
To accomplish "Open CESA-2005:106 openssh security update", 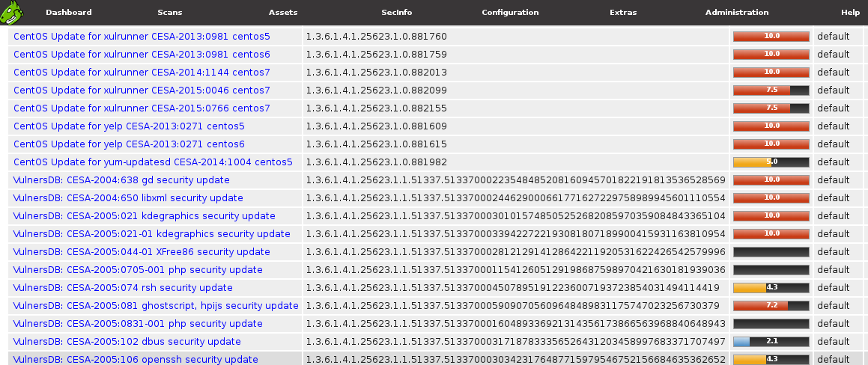I will pyautogui.click(x=136, y=360).
